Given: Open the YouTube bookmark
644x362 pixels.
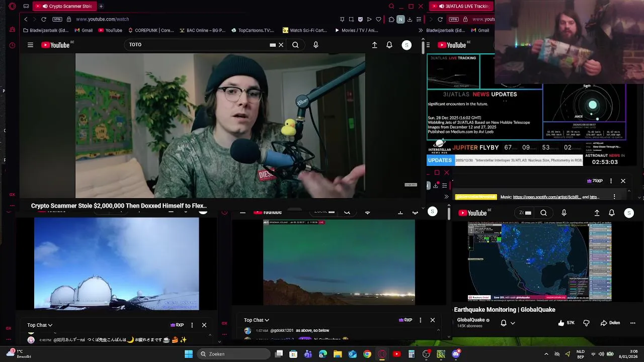Looking at the screenshot, I should [110, 30].
